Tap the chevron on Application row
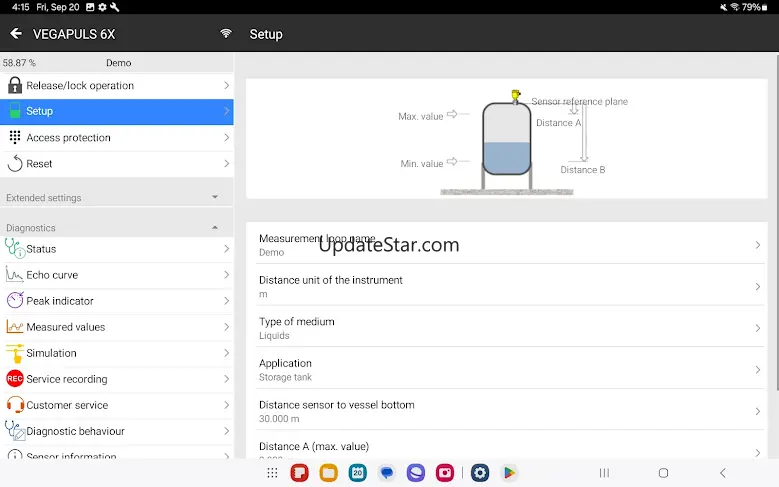This screenshot has height=487, width=779. (758, 370)
